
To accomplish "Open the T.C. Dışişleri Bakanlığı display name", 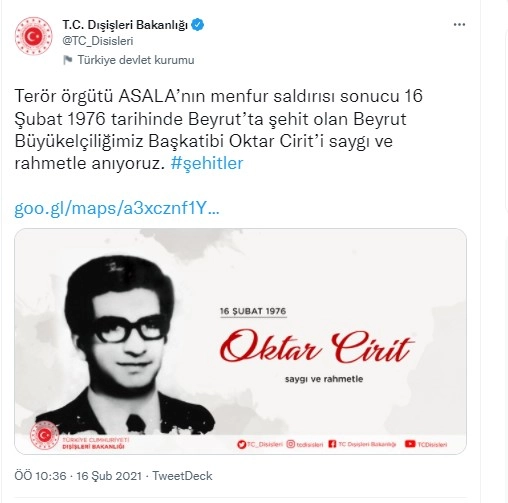I will click(x=125, y=25).
